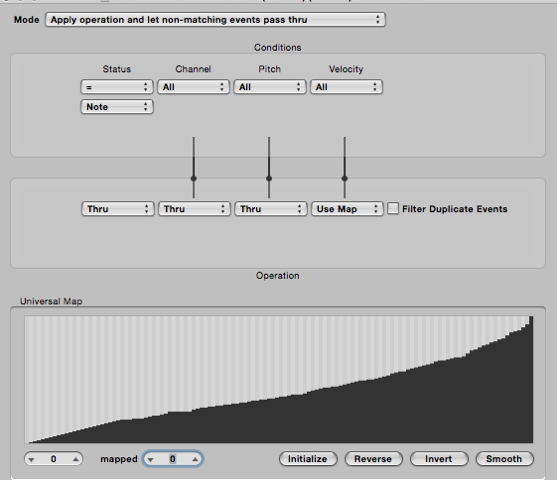Viewport: 557px width, 480px height.
Task: Open the Pitch operation Thru dropdown
Action: pos(271,209)
